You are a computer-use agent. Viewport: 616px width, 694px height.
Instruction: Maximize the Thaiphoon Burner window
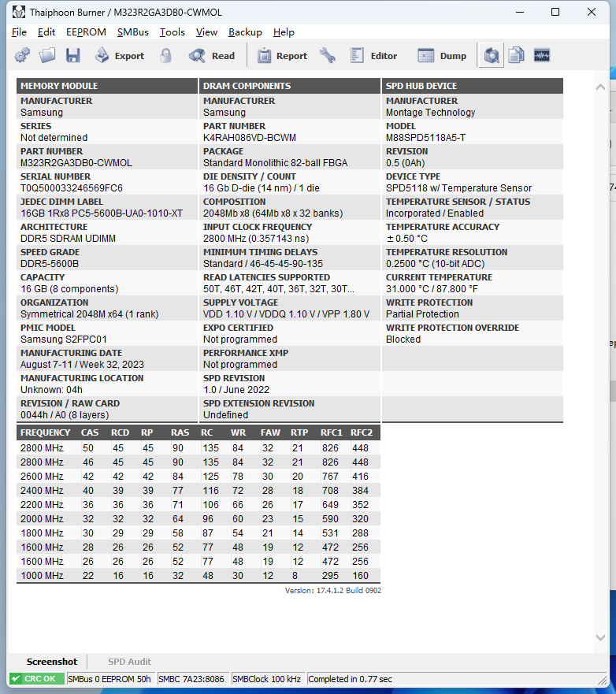point(555,13)
